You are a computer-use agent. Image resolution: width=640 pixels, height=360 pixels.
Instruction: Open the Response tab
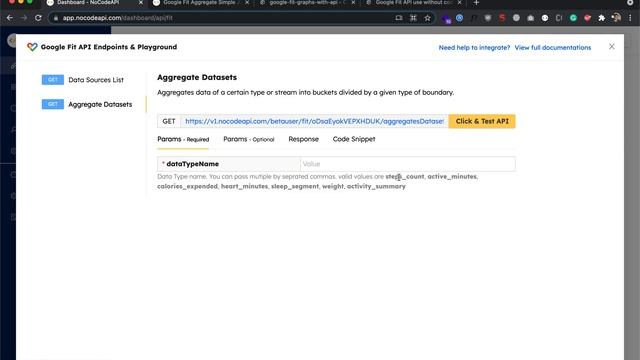tap(303, 139)
